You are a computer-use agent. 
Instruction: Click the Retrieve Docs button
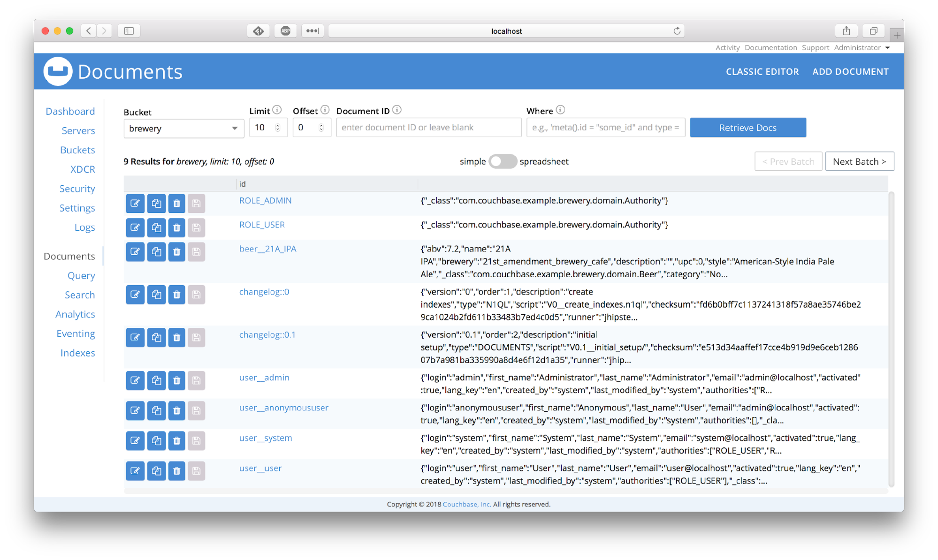click(748, 127)
